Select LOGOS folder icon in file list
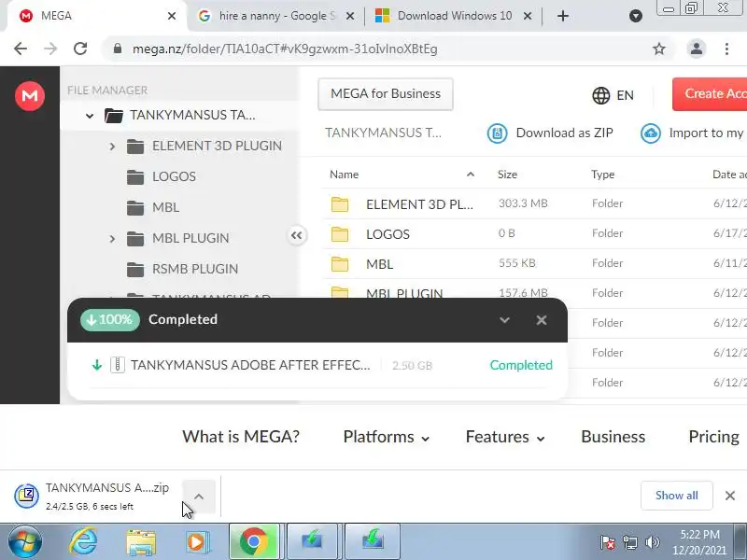Viewport: 747px width, 560px height. tap(340, 234)
